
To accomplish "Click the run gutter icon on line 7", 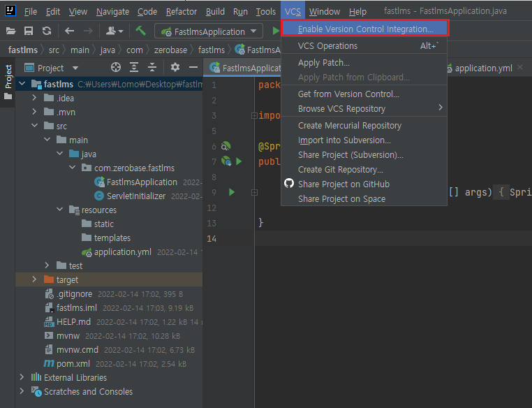I will coord(239,161).
